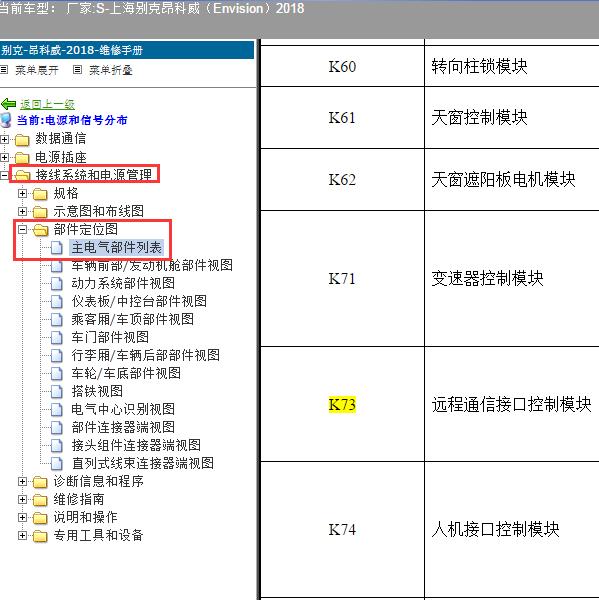Click the K61 code cell
The height and width of the screenshot is (600, 599).
pyautogui.click(x=342, y=117)
